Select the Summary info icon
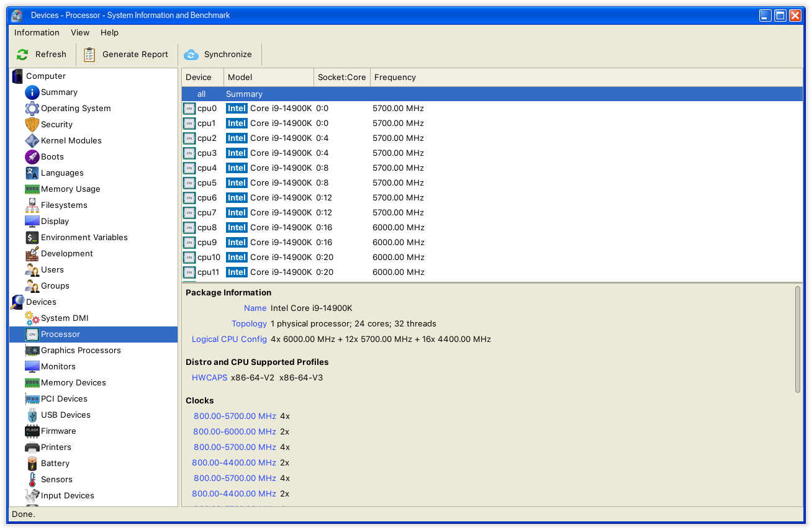 click(x=32, y=92)
